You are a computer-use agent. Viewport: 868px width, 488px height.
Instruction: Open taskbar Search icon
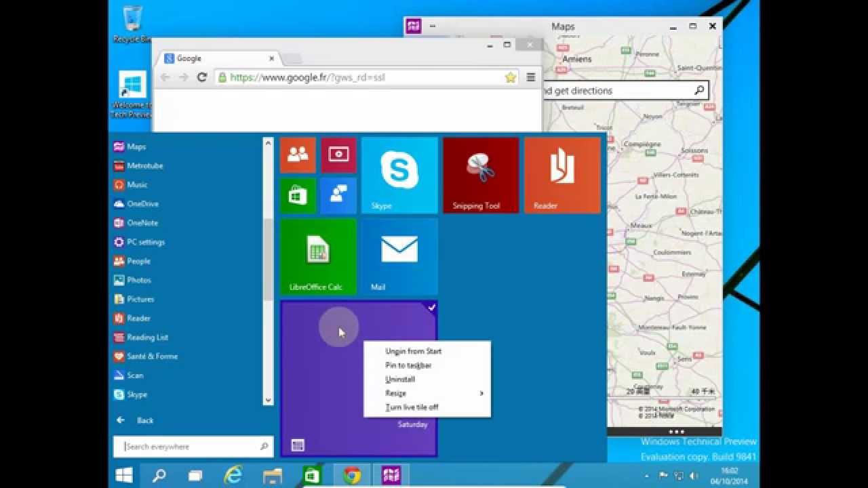click(x=159, y=476)
